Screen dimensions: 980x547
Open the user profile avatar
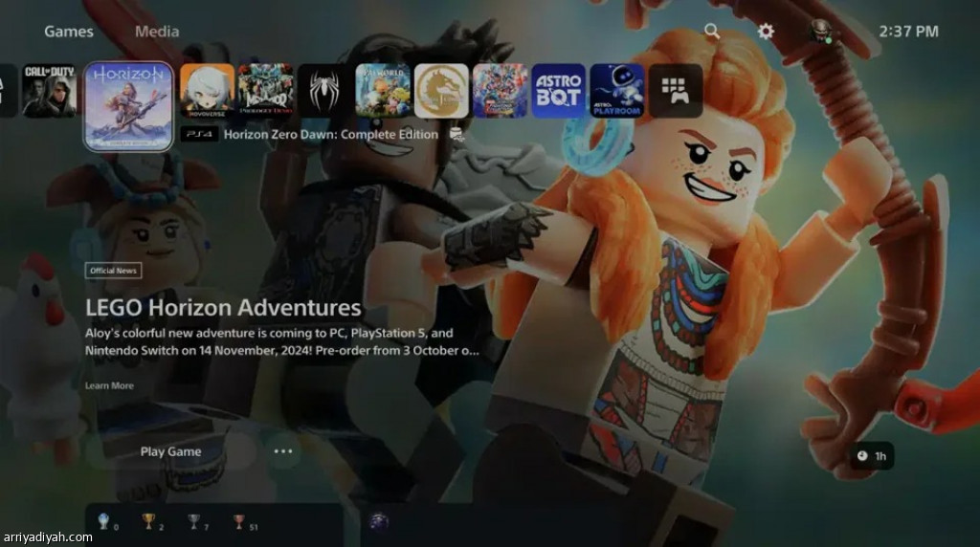(820, 32)
